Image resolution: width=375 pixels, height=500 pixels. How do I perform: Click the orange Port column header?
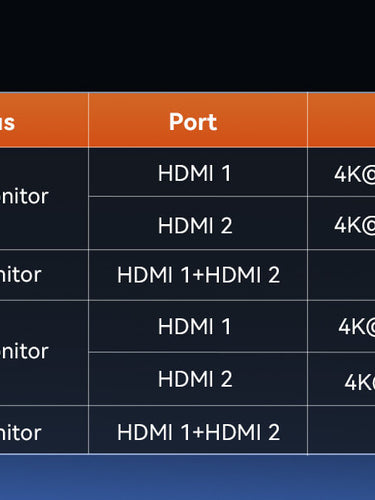(198, 120)
